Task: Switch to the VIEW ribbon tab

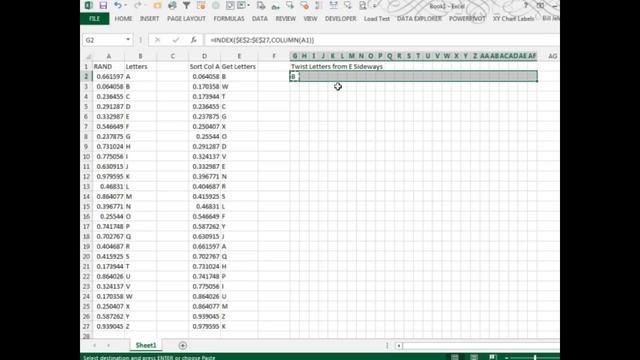Action: click(310, 19)
